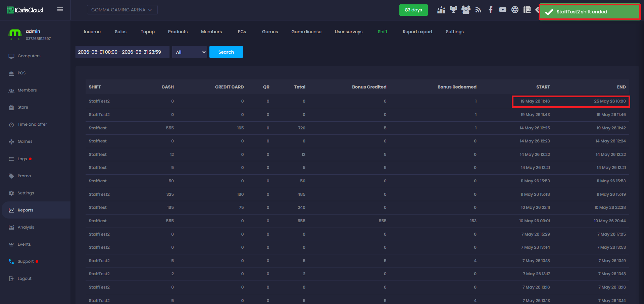This screenshot has width=644, height=304.
Task: Open the trophy icon in header
Action: point(453,10)
